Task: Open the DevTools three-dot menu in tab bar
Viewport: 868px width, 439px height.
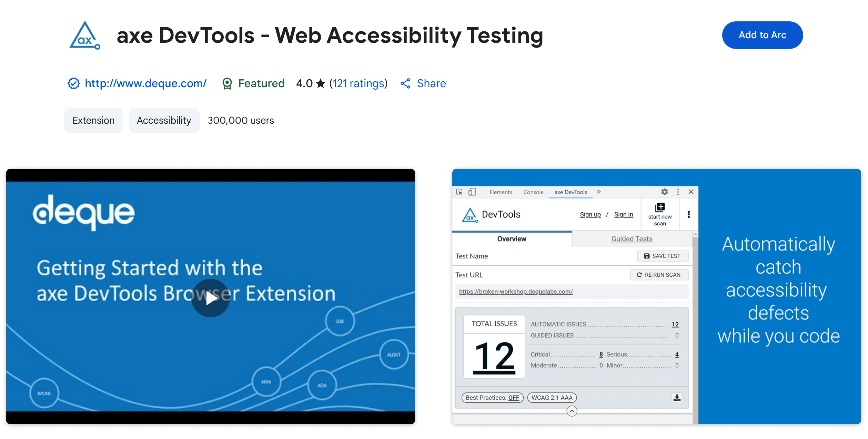Action: (x=678, y=192)
